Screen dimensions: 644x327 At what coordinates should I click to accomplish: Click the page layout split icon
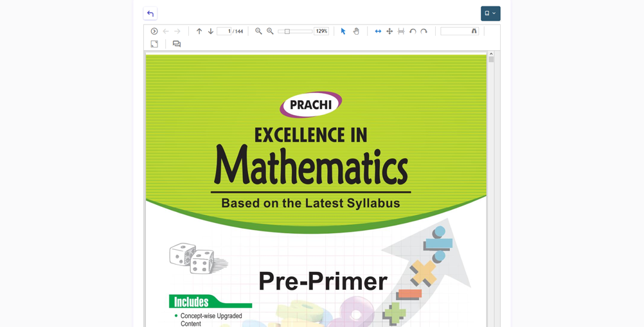pos(401,31)
